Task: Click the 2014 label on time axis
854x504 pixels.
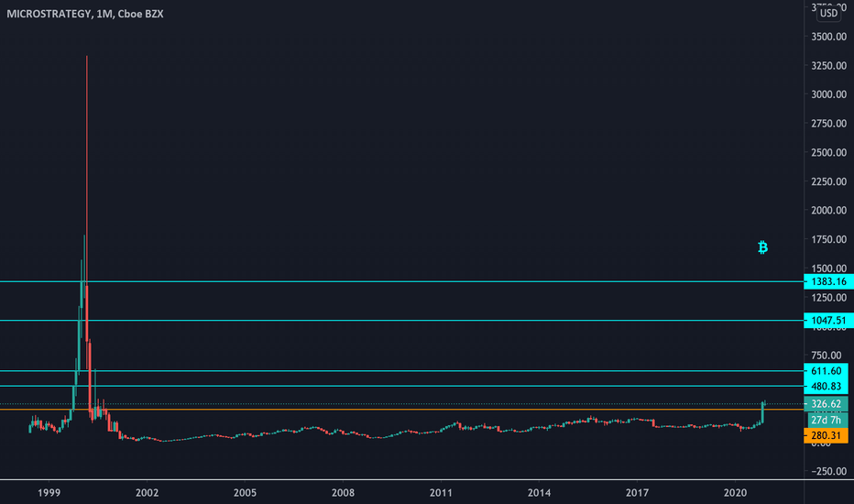Action: coord(539,493)
